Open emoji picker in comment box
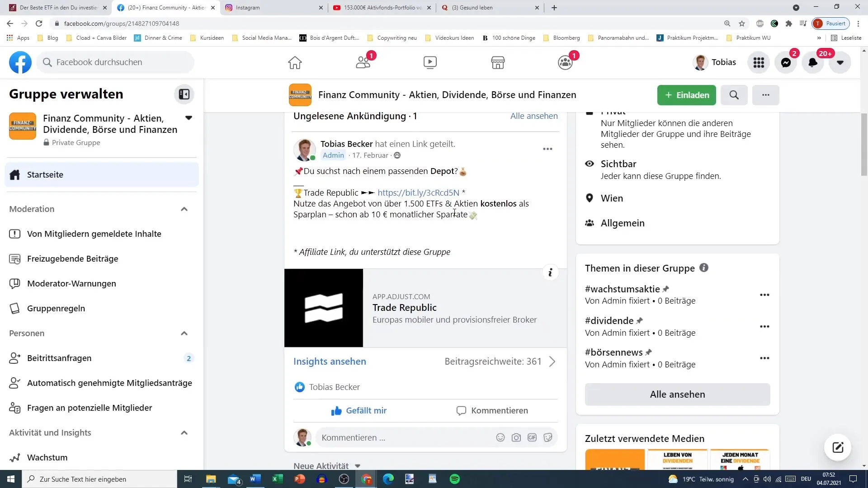This screenshot has height=488, width=868. tap(500, 437)
